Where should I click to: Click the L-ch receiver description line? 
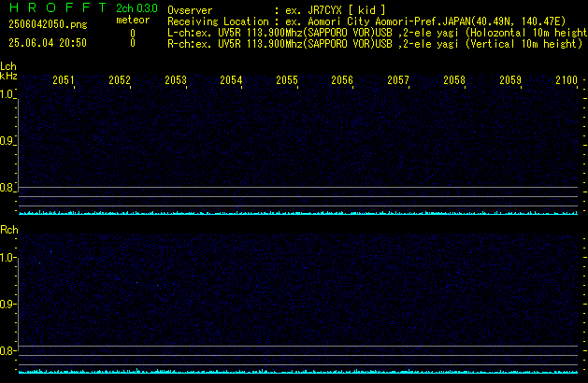[x=378, y=33]
